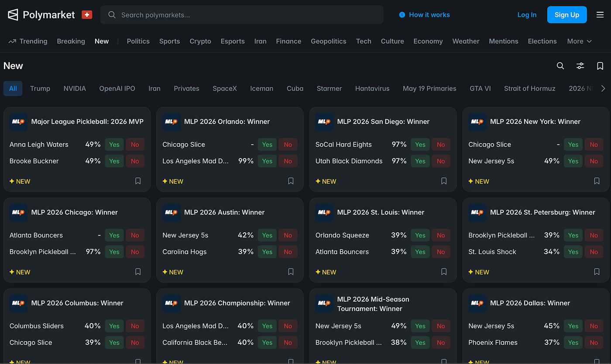This screenshot has height=364, width=611.
Task: Open the Esports category
Action: tap(233, 41)
